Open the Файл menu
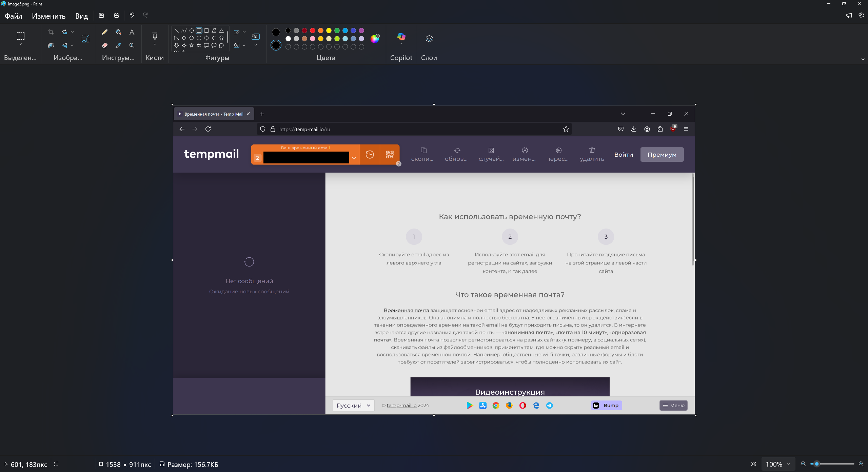 click(13, 16)
